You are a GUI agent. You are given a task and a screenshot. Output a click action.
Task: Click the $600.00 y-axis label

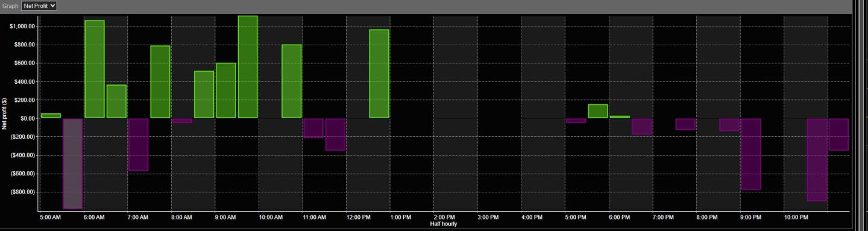tap(25, 63)
